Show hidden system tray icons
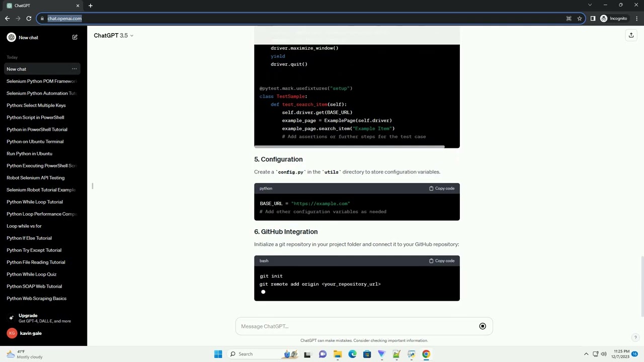Image resolution: width=644 pixels, height=362 pixels. click(586, 354)
